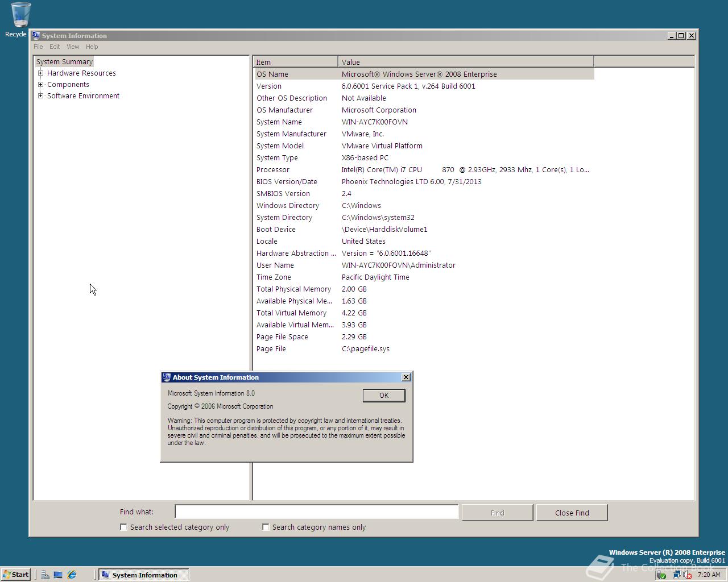
Task: Minimize the System Information window
Action: pos(672,35)
